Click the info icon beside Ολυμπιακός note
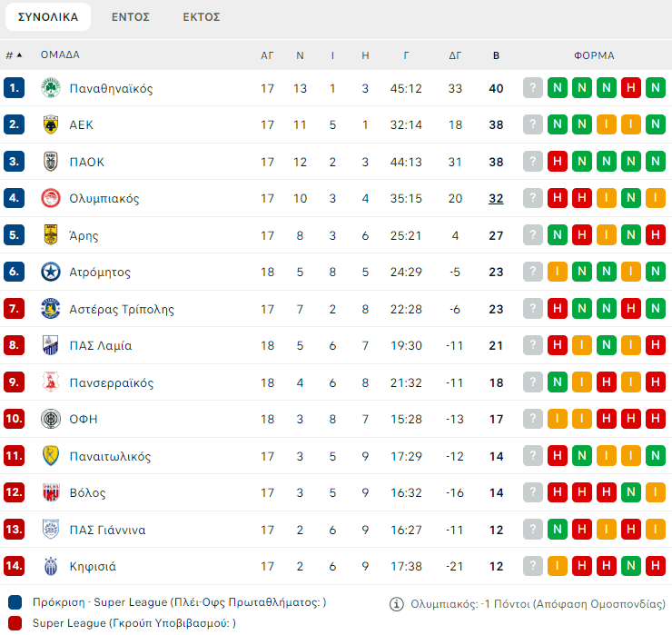The width and height of the screenshot is (672, 635). point(396,603)
